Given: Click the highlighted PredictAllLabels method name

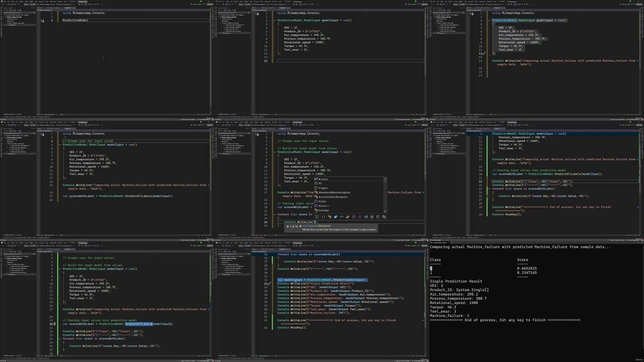Looking at the screenshot, I should (x=138, y=324).
